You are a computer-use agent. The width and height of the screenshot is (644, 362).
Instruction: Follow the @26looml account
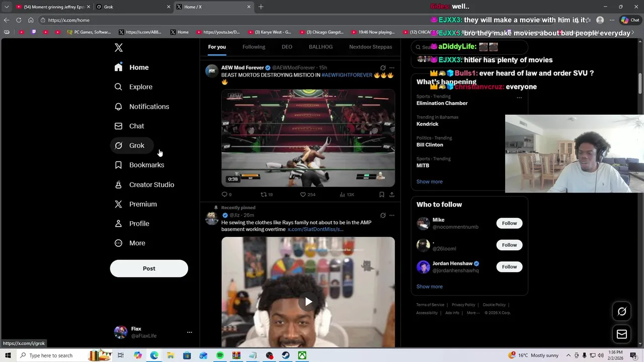tap(509, 245)
